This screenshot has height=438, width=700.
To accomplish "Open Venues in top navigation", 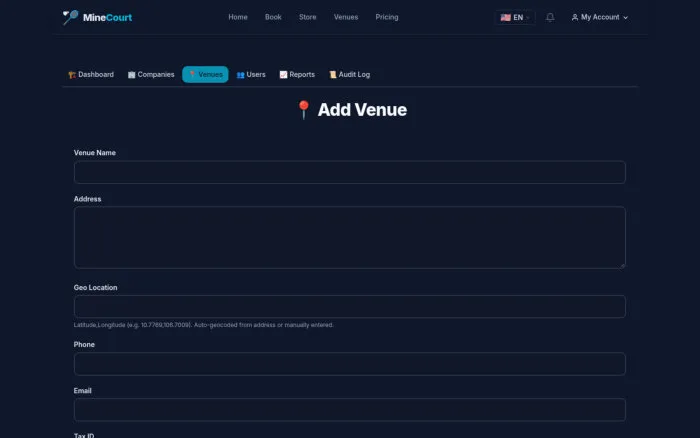I will pyautogui.click(x=346, y=17).
